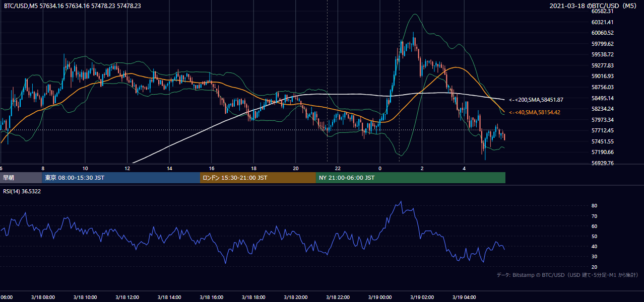
Task: Click price axis value 58756.03
Action: [602, 87]
